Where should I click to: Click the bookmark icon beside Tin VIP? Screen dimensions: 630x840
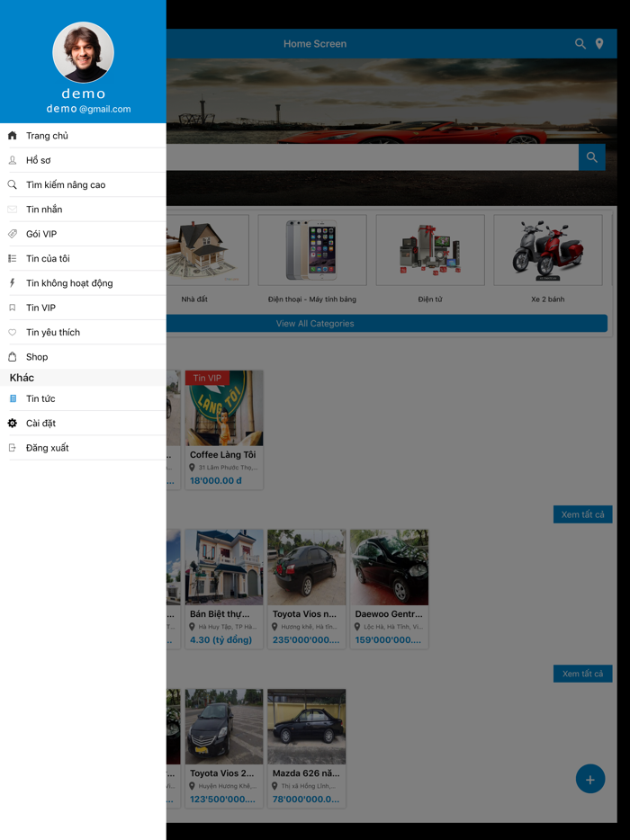click(13, 308)
